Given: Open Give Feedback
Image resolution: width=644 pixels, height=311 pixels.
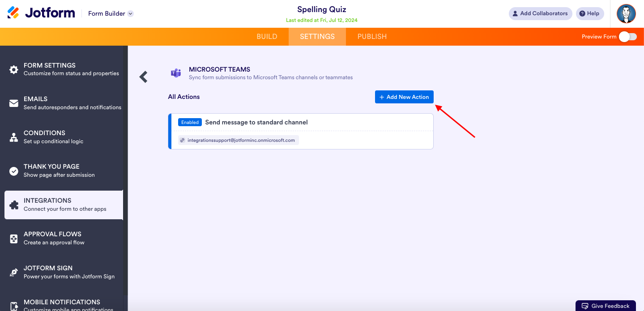Looking at the screenshot, I should [606, 306].
